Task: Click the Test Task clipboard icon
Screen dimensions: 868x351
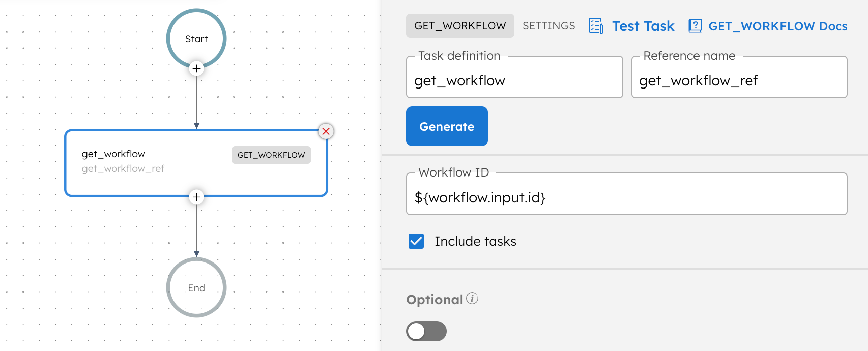Action: click(596, 26)
